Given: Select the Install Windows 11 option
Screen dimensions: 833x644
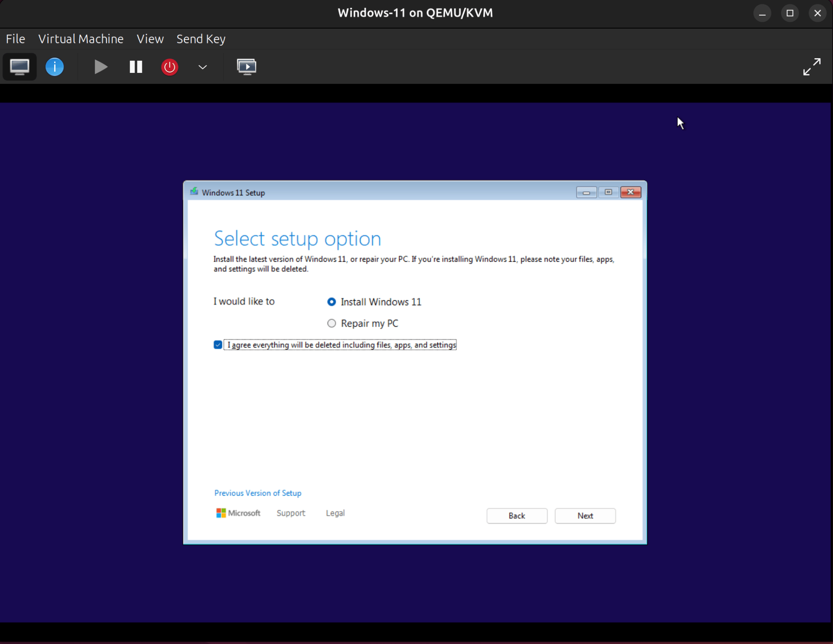Looking at the screenshot, I should coord(331,301).
